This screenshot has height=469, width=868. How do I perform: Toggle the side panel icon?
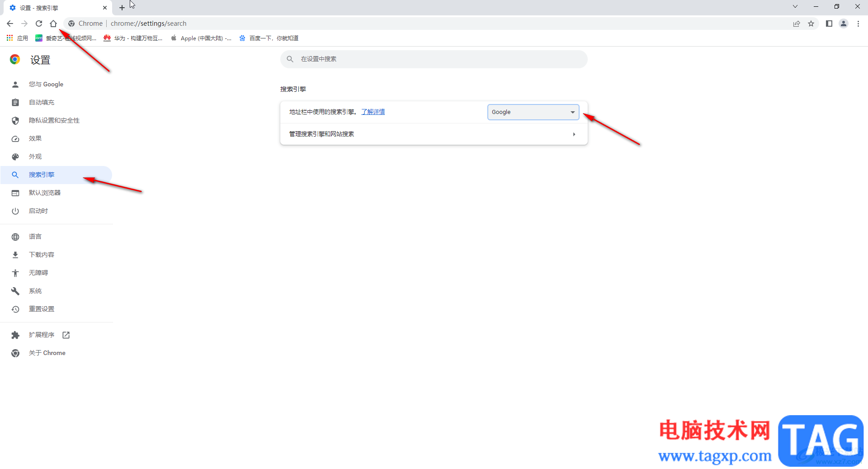point(829,24)
